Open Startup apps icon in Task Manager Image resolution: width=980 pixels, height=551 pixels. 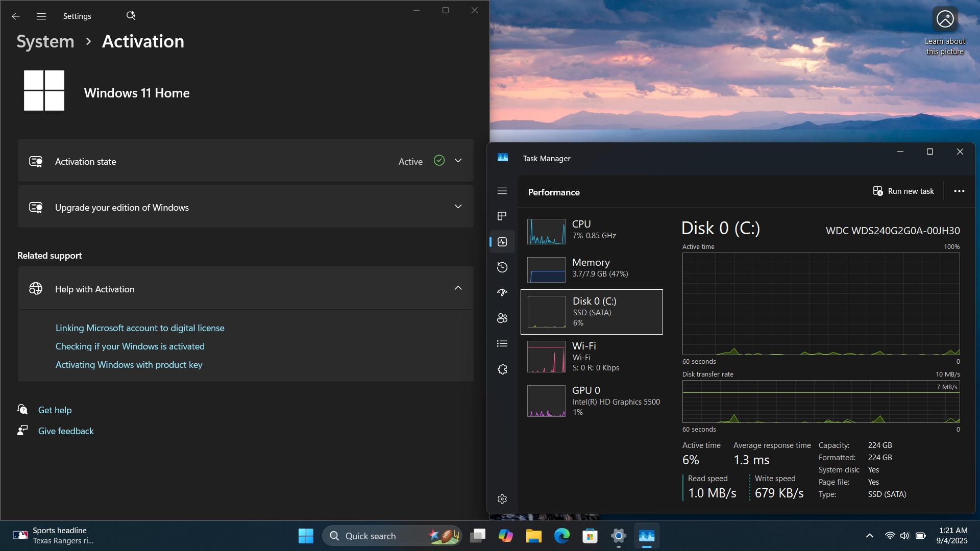[x=502, y=293]
